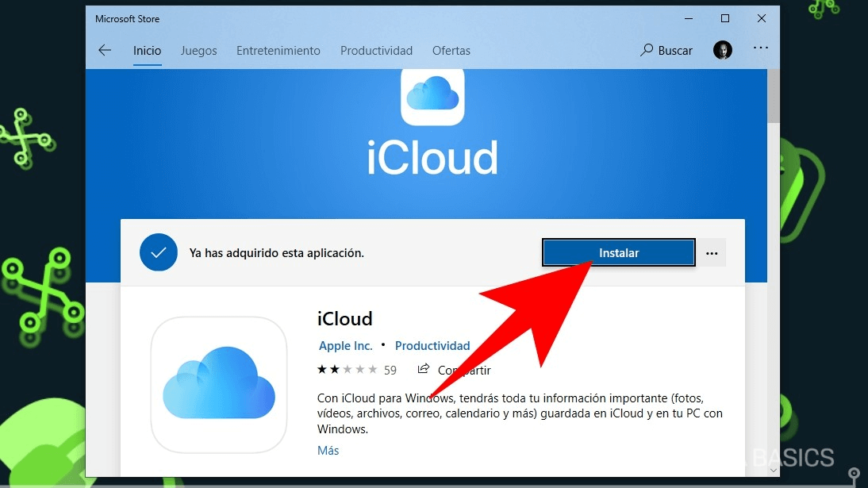The image size is (868, 488).
Task: Close the Microsoft Store window
Action: (x=762, y=18)
